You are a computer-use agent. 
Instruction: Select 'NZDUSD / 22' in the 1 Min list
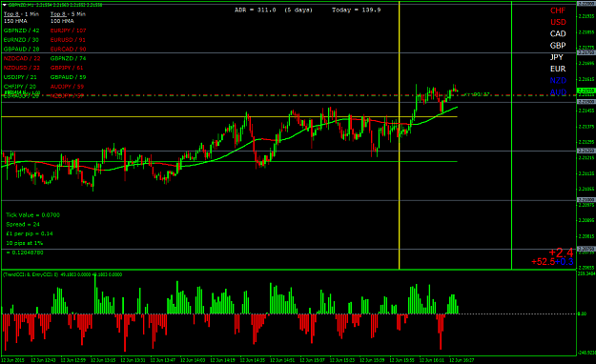pos(22,68)
